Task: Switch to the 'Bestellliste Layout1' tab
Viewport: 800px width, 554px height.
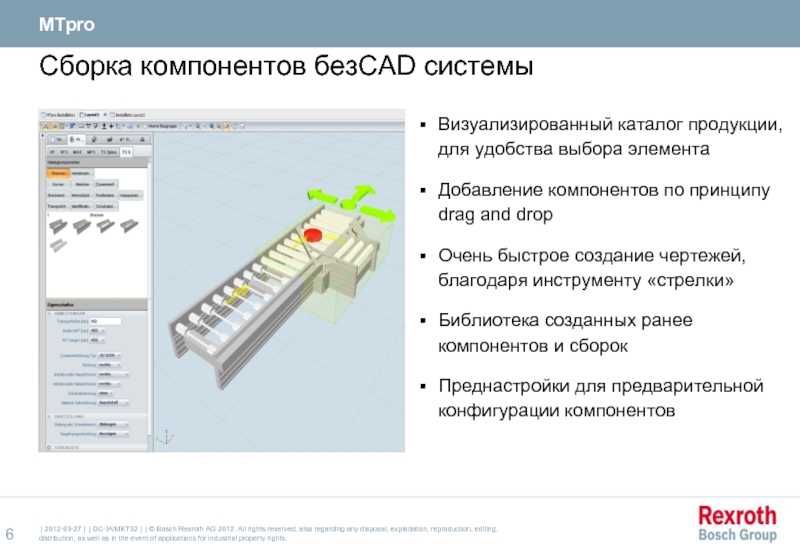Action: (128, 115)
